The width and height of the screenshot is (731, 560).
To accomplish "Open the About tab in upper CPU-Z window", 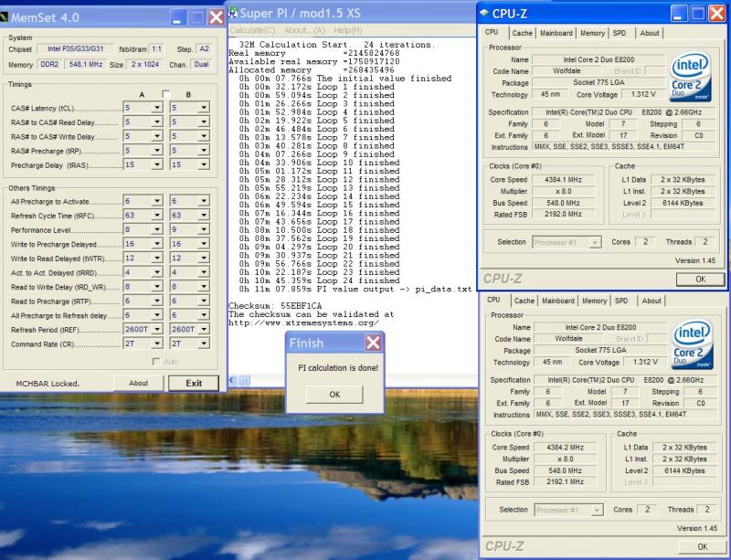I will pyautogui.click(x=650, y=33).
